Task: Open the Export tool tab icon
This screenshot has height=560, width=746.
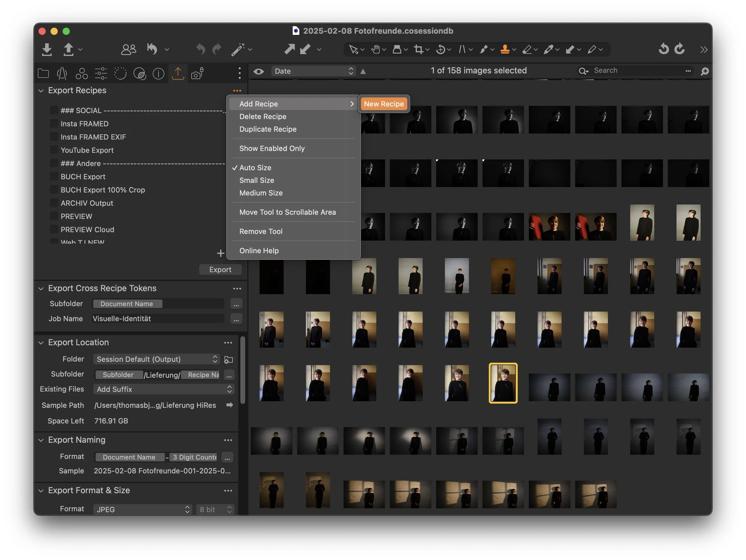Action: 178,73
